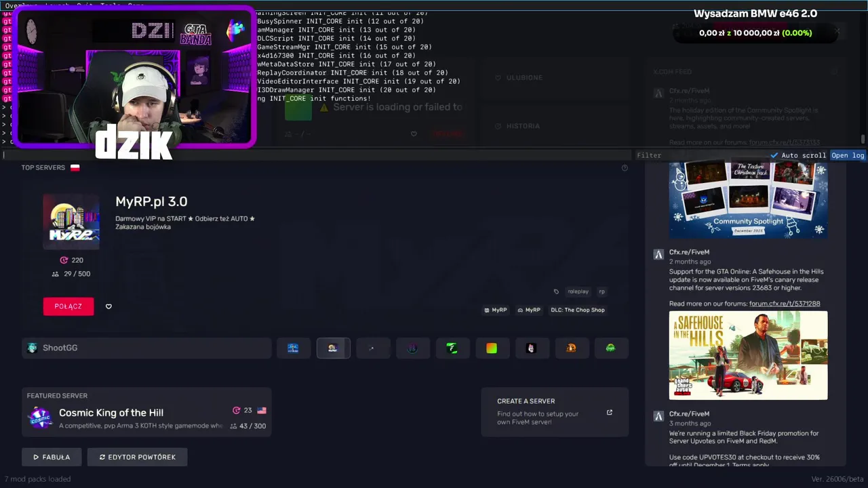
Task: Click the upvote icon next to 23
Action: (236, 410)
